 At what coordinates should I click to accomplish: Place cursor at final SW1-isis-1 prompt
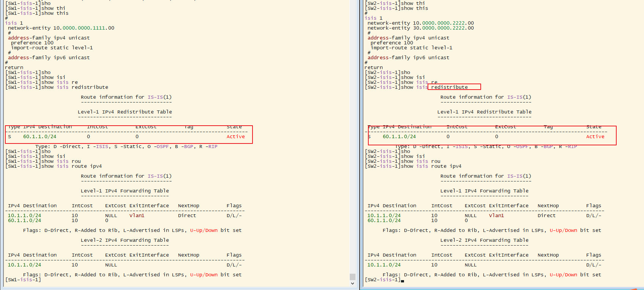(43, 280)
